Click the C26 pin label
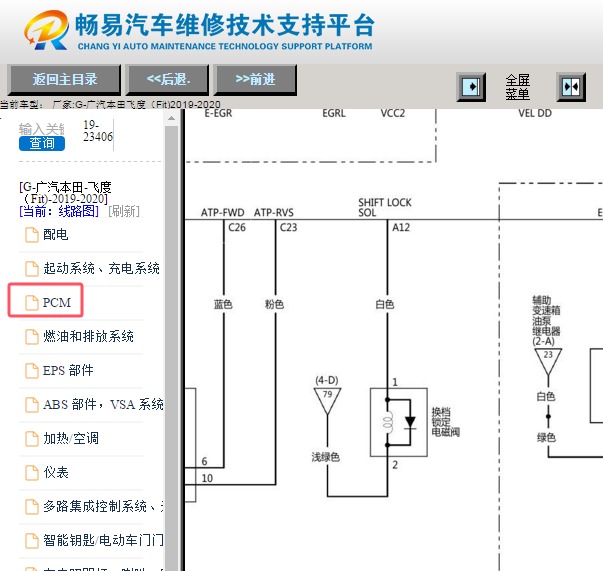This screenshot has height=571, width=603. [x=237, y=228]
